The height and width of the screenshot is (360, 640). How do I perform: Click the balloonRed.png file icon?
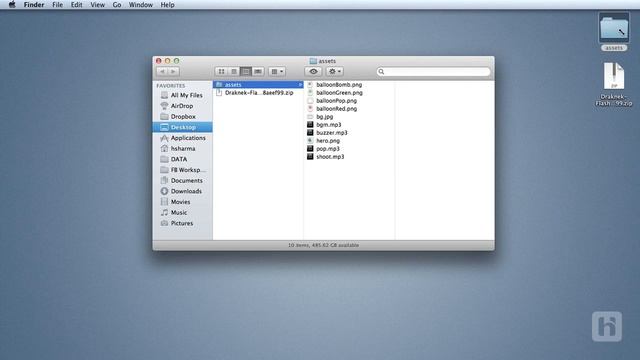point(310,109)
